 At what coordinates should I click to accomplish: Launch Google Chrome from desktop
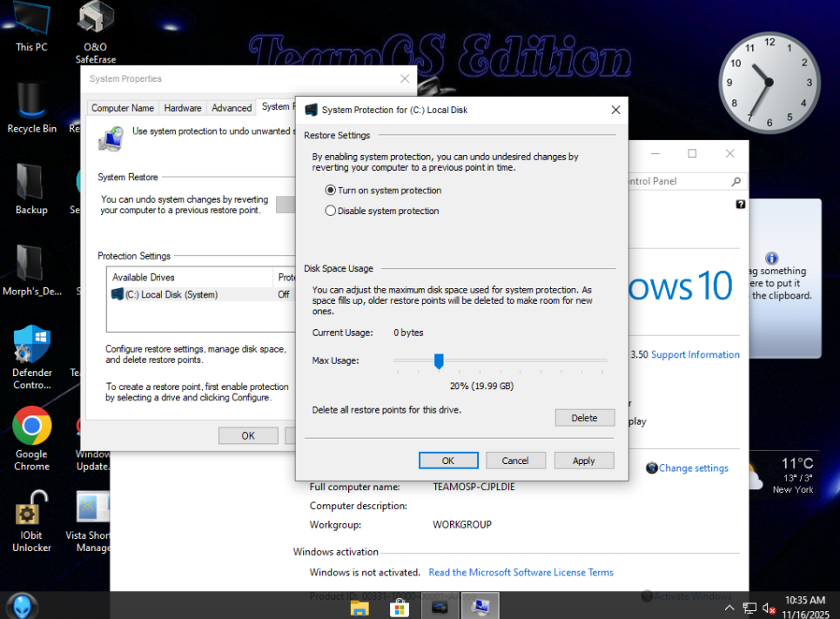click(x=31, y=440)
